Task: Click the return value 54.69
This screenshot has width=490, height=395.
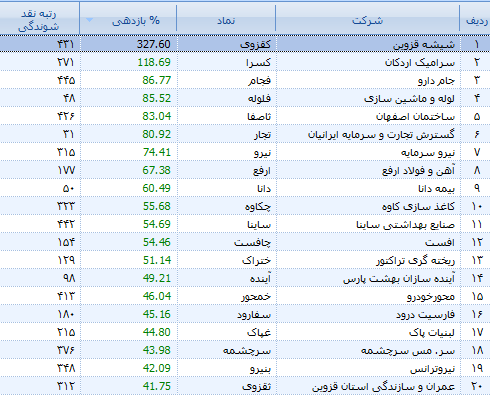Action: tap(157, 224)
